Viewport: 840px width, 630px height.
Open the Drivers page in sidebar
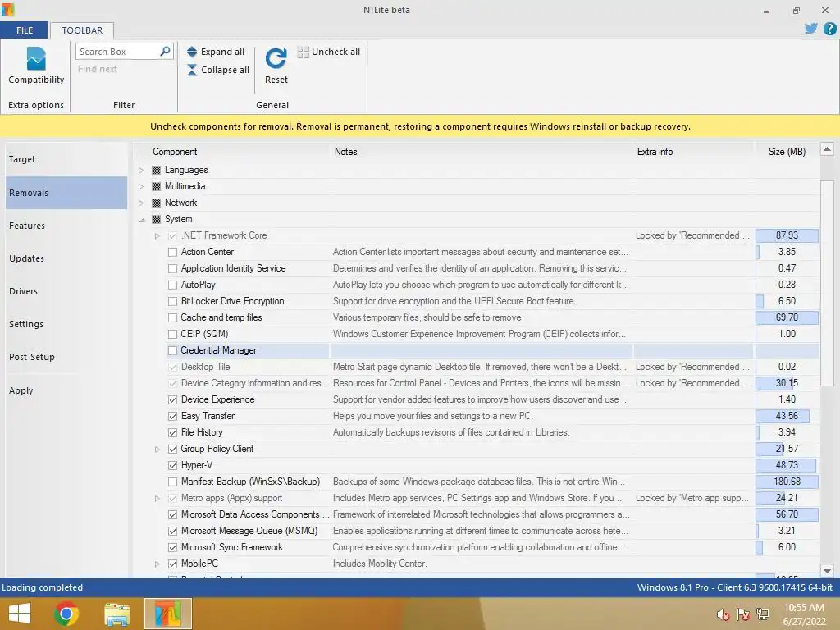click(66, 291)
